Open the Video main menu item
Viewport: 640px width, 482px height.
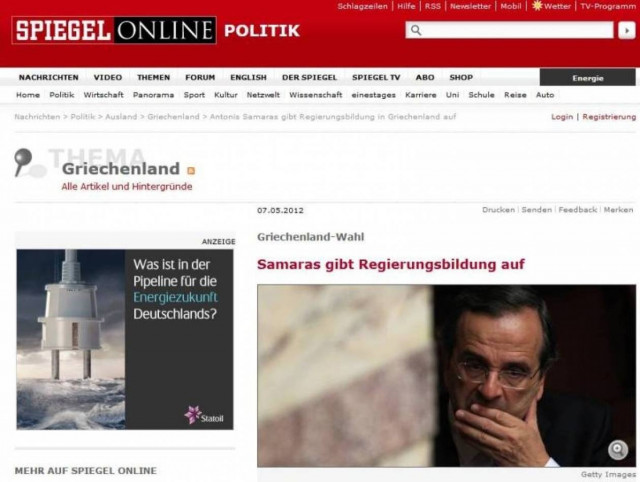click(x=108, y=78)
